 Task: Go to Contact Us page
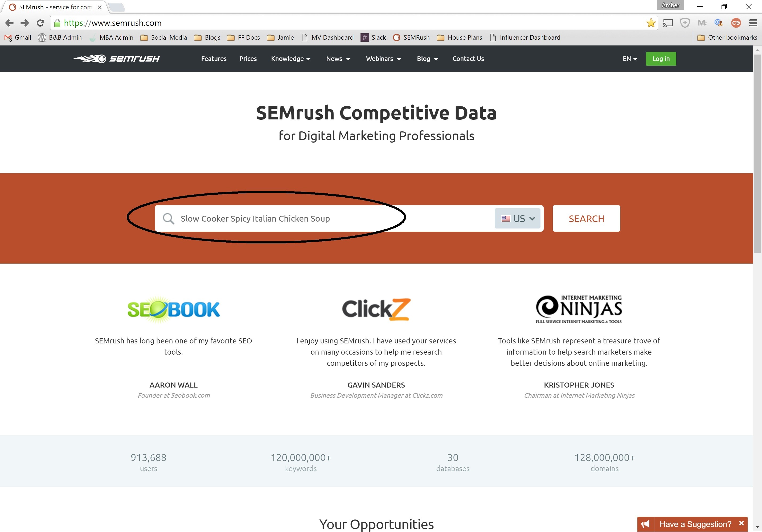[468, 59]
